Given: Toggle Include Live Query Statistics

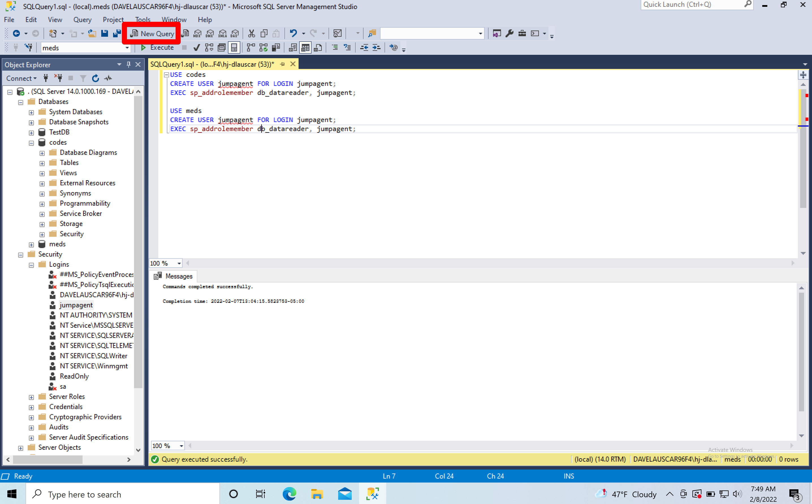Looking at the screenshot, I should 263,48.
